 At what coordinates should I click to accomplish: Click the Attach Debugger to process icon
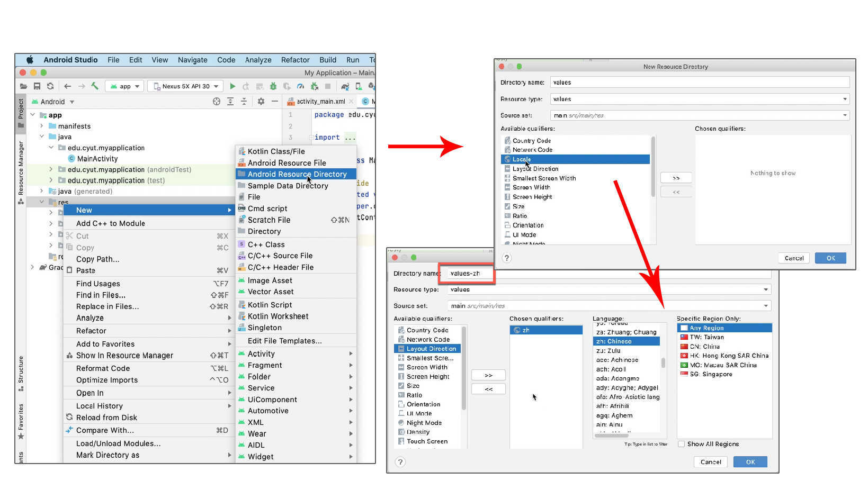314,86
